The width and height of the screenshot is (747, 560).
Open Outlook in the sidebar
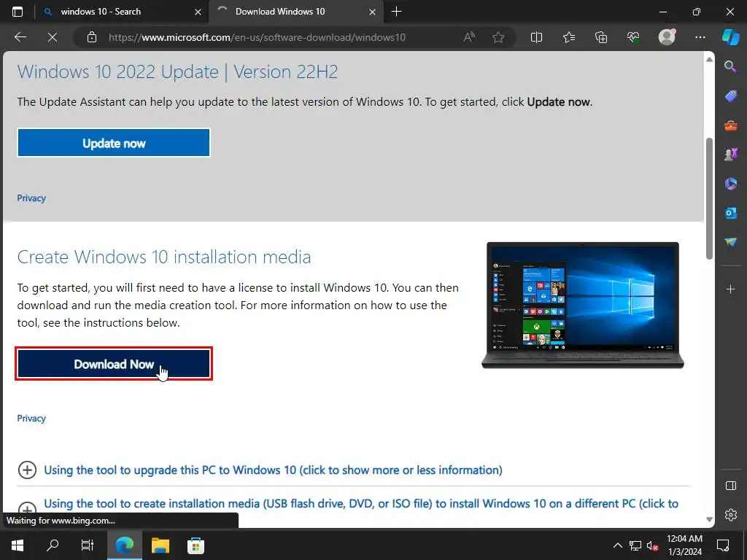(731, 213)
